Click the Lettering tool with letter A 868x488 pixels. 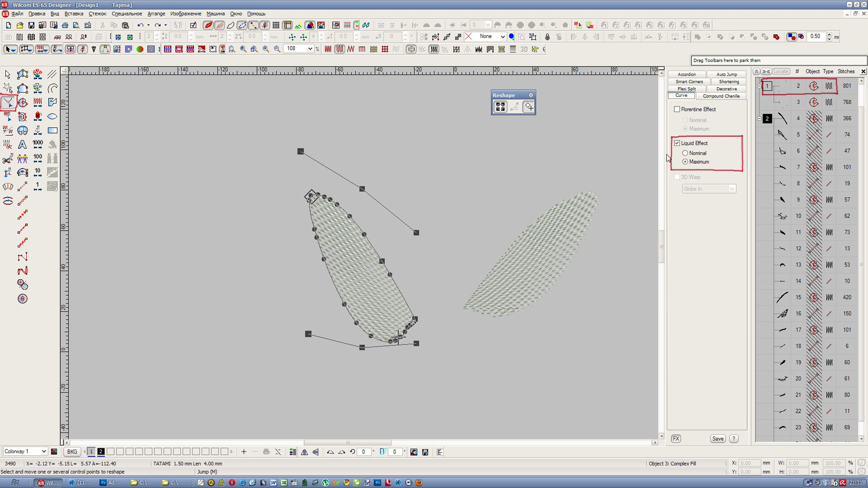click(x=22, y=145)
